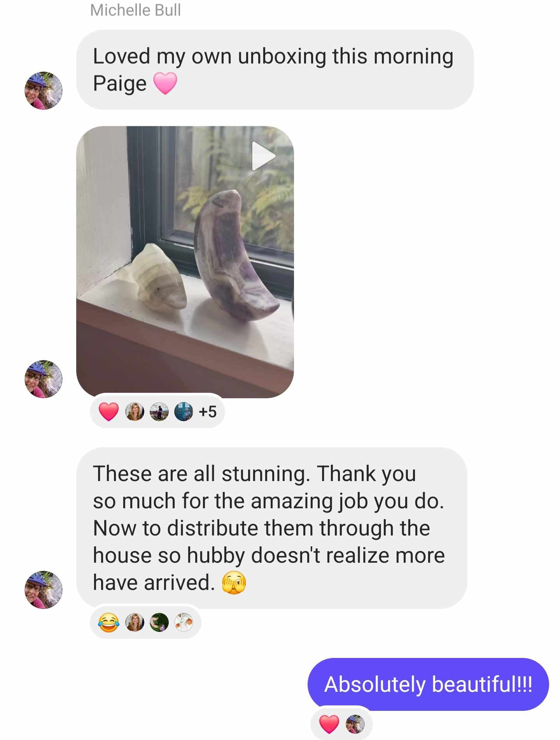View the +5 more reactions count
The image size is (560, 740).
tap(207, 411)
